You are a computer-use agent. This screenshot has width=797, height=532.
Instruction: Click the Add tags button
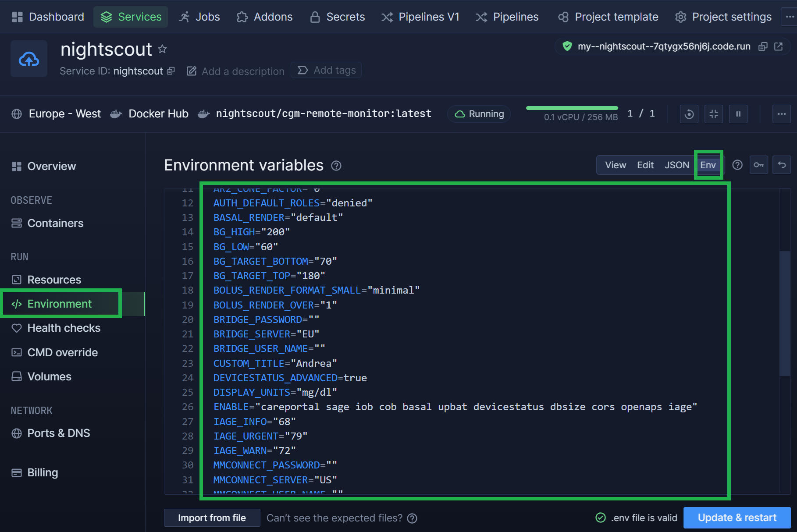coord(326,70)
